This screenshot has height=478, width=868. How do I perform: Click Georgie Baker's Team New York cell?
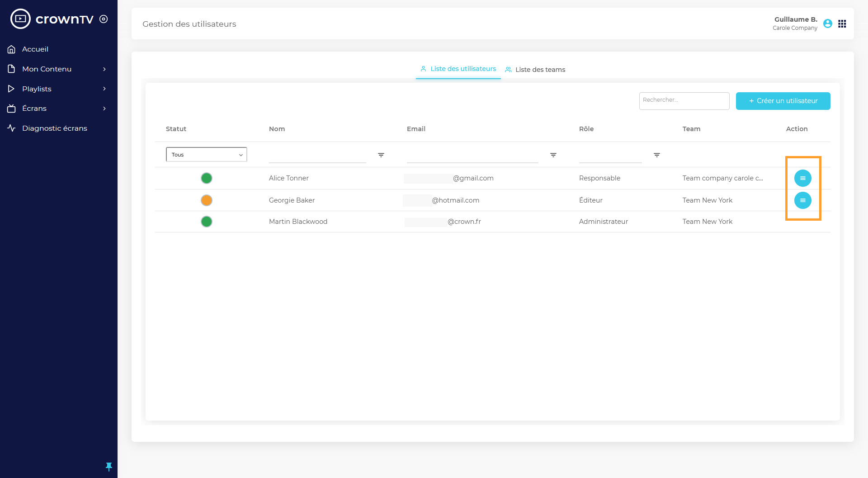click(708, 200)
